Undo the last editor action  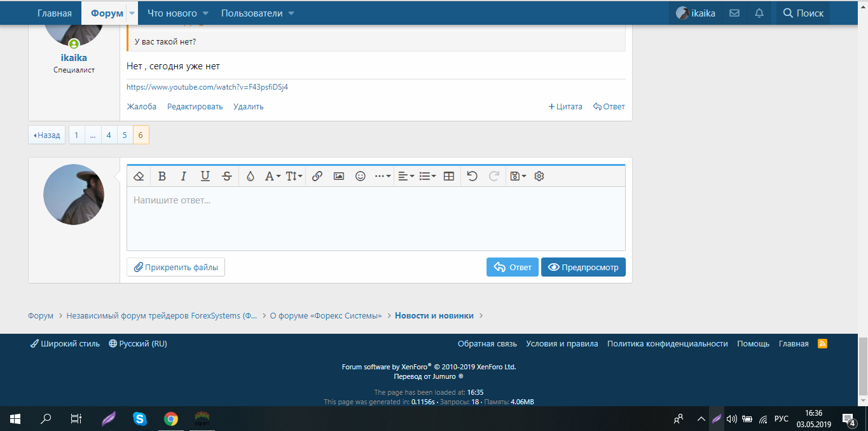[x=472, y=176]
